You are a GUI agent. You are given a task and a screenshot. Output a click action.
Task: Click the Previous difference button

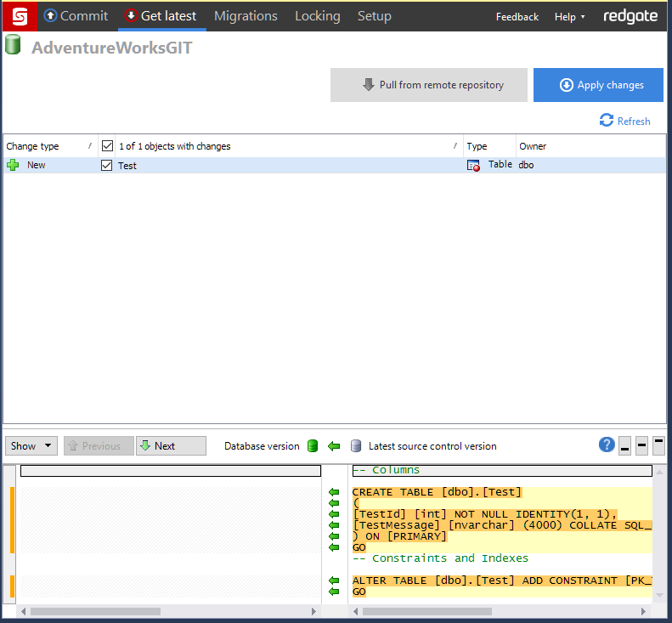pos(99,446)
